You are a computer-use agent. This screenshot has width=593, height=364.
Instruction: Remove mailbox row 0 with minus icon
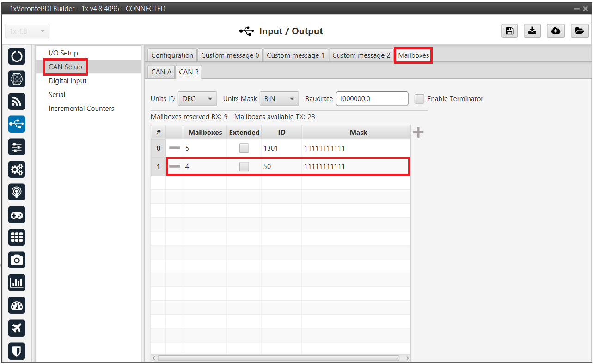[x=174, y=148]
